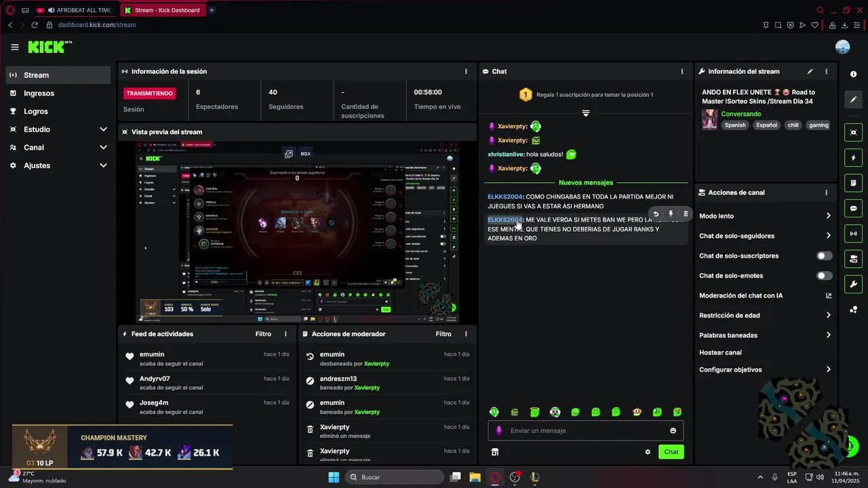Click xhristianlive username in chat
The height and width of the screenshot is (488, 868).
pos(506,155)
